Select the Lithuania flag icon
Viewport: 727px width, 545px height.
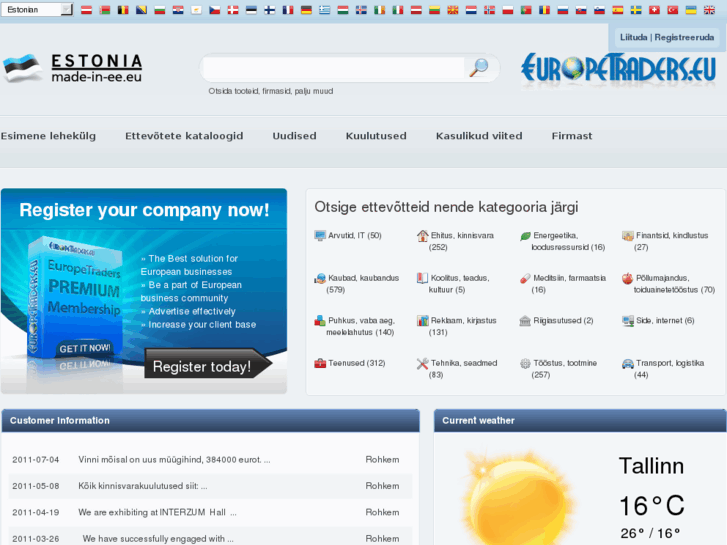434,10
